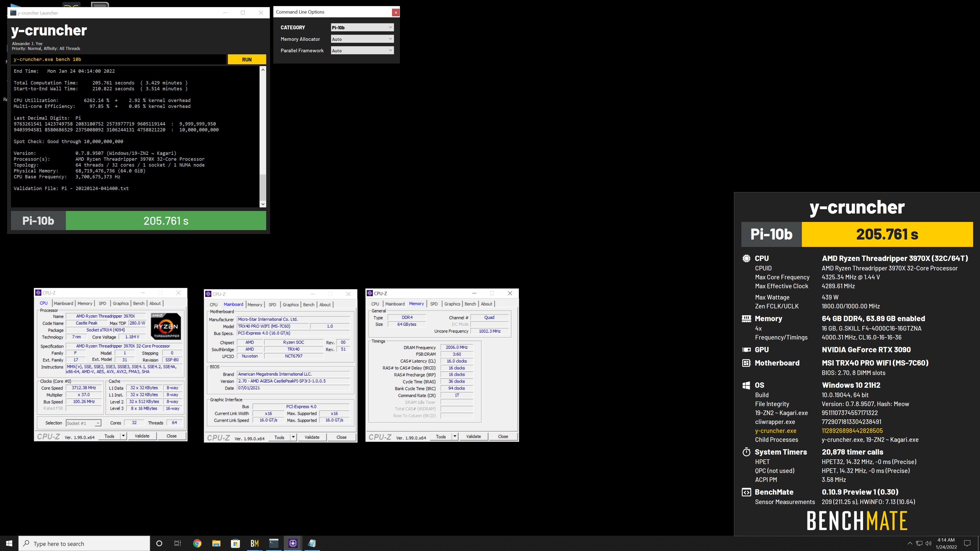Switch to SPD tab in CPU-Z CPU window
Image resolution: width=980 pixels, height=551 pixels.
[102, 304]
